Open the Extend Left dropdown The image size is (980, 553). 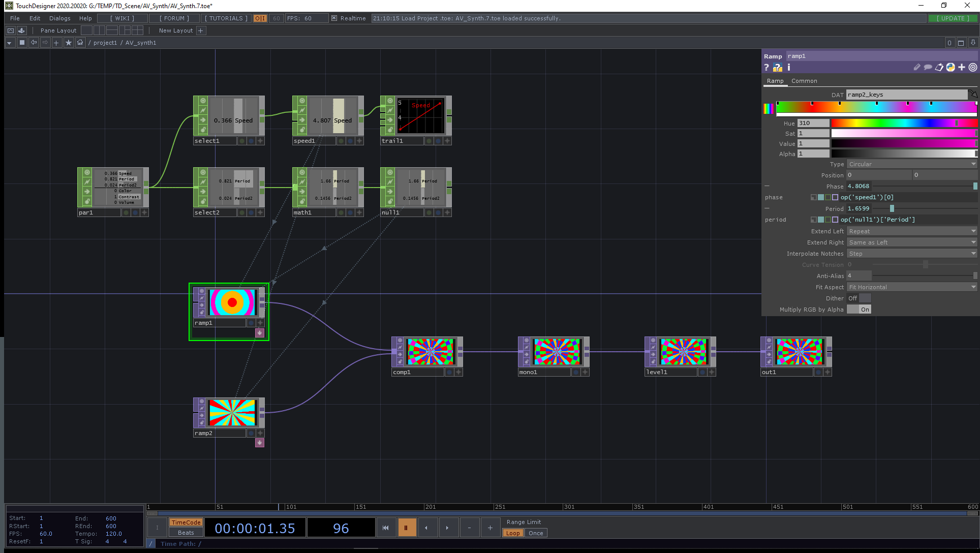[x=911, y=231]
